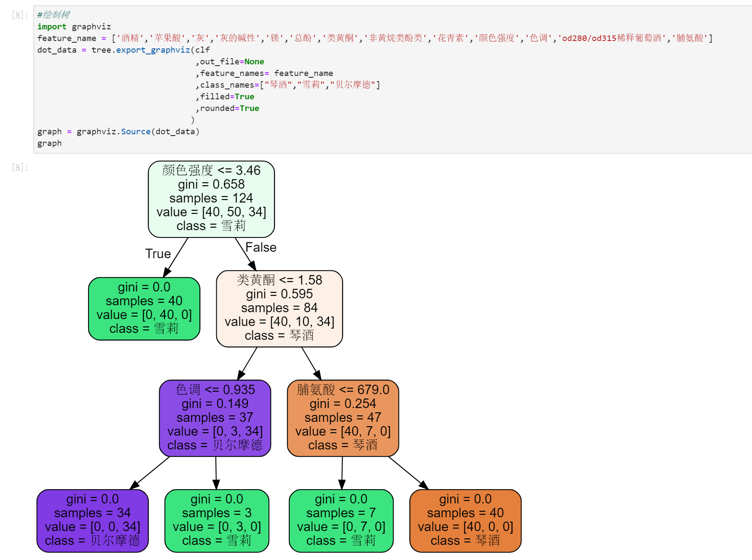Click the orange 脯氨酸 <= 679.0 node

click(x=343, y=417)
